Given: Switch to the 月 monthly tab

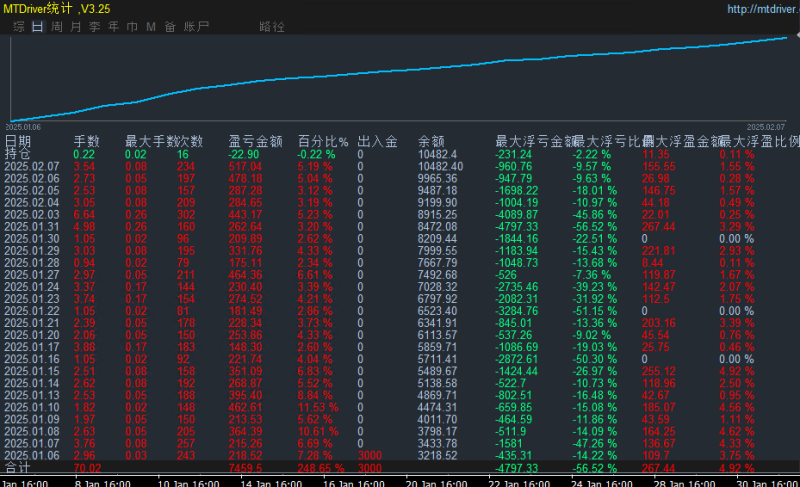Looking at the screenshot, I should point(76,27).
